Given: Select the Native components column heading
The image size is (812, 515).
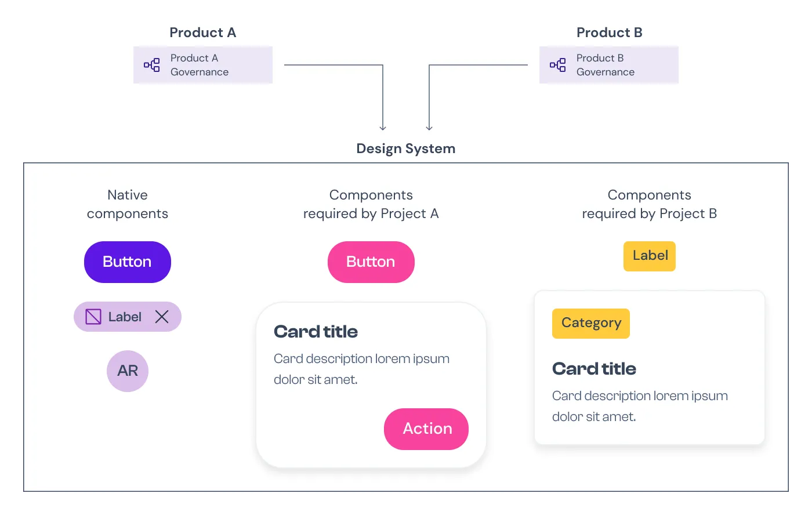Looking at the screenshot, I should coord(128,204).
